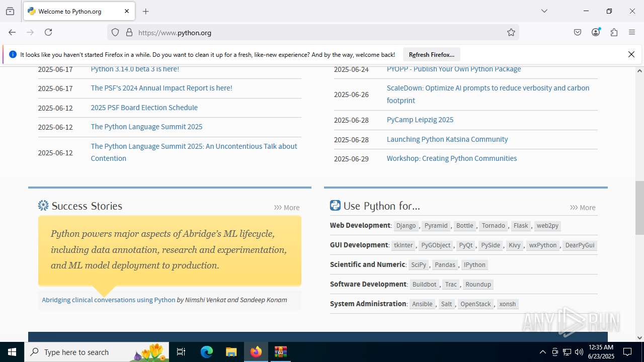Open the Extensions puzzle icon
The height and width of the screenshot is (362, 644).
coord(614,32)
